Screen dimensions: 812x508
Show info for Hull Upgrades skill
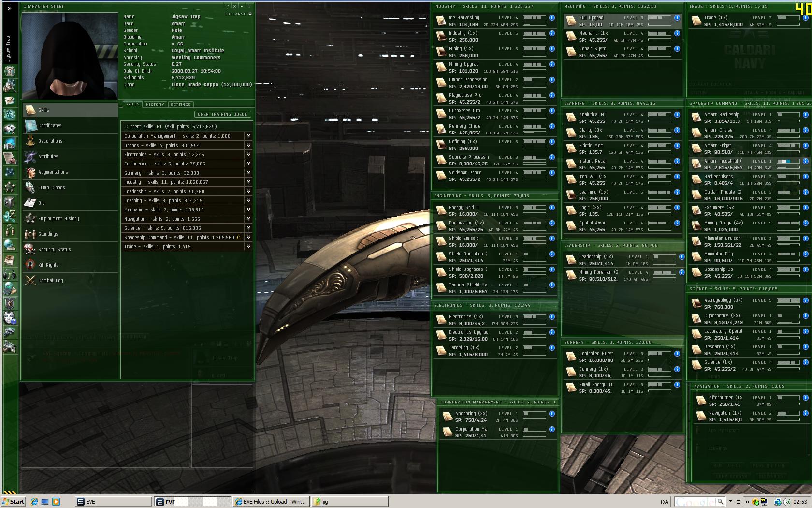[x=677, y=18]
